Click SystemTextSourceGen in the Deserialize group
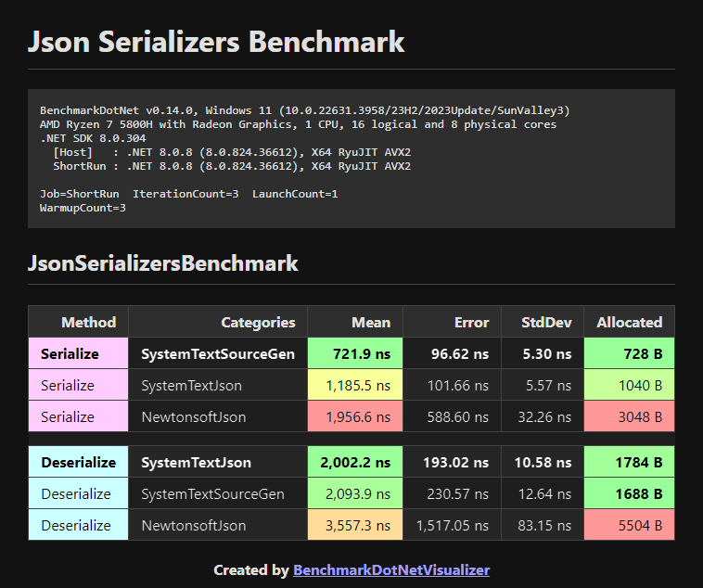Image resolution: width=703 pixels, height=588 pixels. (x=218, y=493)
